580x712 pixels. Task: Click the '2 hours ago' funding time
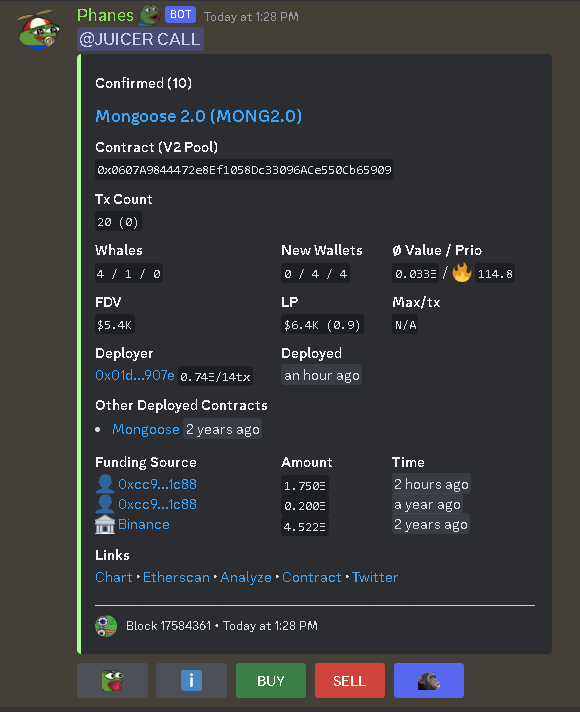coord(431,484)
